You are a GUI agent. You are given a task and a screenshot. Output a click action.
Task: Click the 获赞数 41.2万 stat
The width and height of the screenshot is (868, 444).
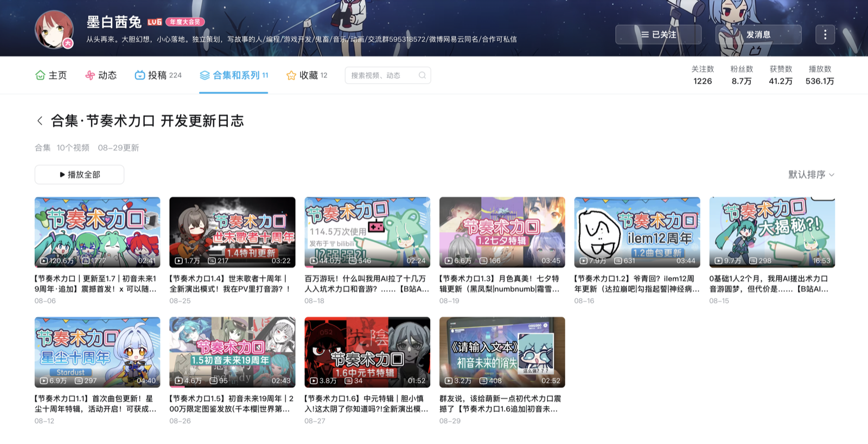[x=781, y=75]
